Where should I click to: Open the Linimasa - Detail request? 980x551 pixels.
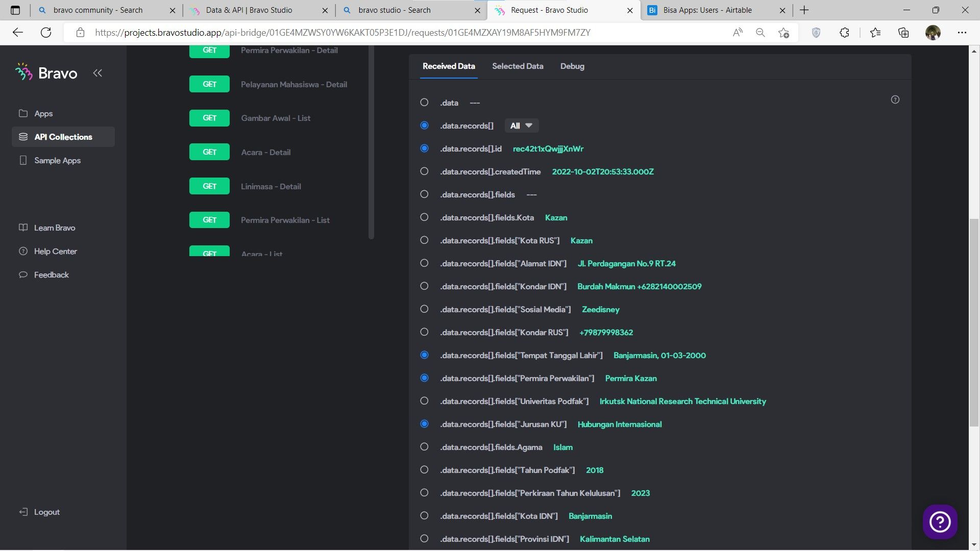[x=246, y=186]
